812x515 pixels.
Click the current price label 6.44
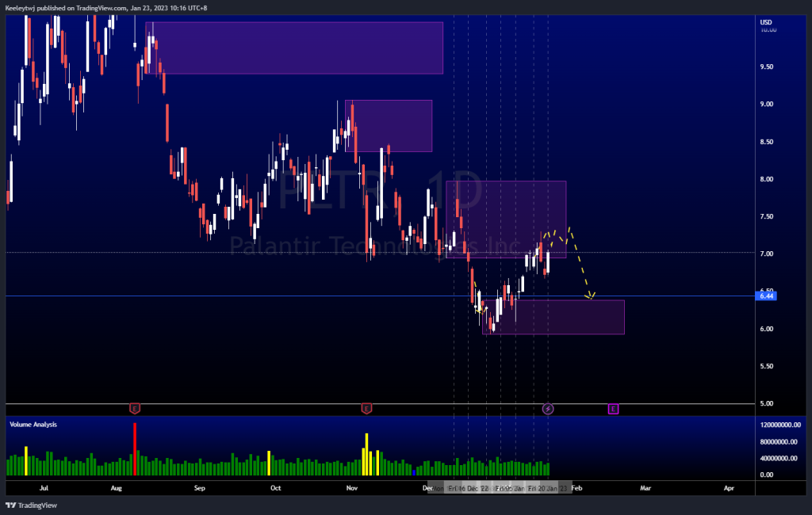tap(766, 296)
